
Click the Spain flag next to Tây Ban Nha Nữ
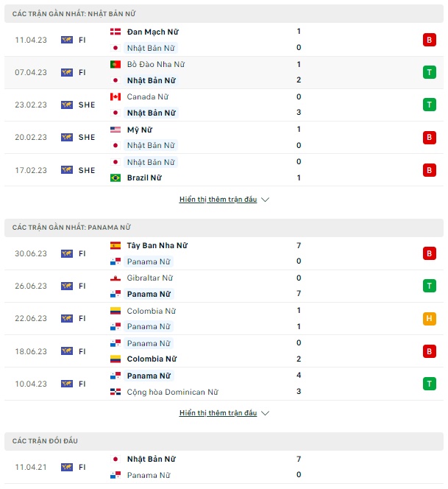pos(115,245)
